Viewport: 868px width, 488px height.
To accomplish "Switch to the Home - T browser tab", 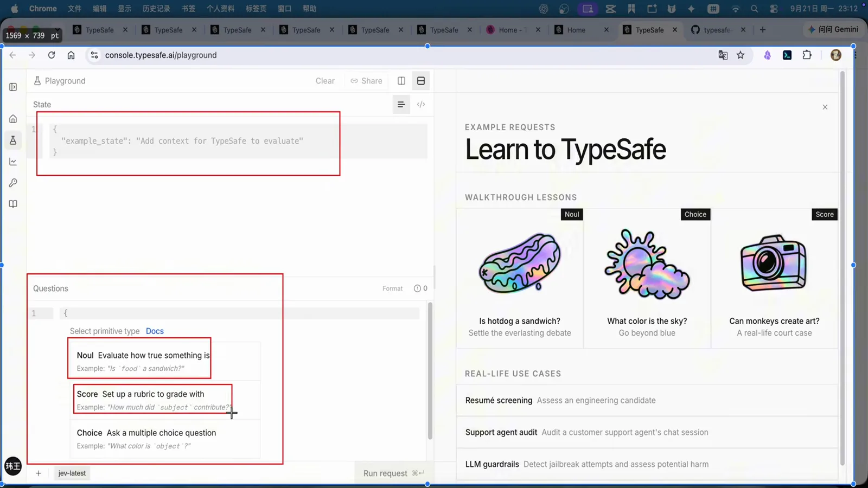I will [513, 30].
